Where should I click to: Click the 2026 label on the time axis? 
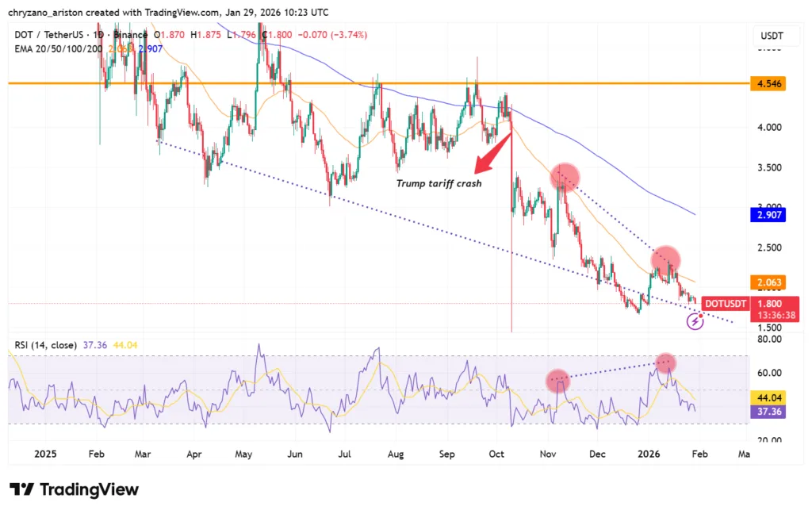pyautogui.click(x=649, y=454)
